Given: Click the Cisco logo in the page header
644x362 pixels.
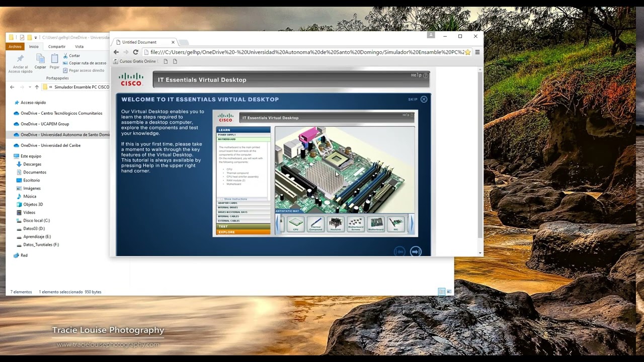Looking at the screenshot, I should (131, 79).
